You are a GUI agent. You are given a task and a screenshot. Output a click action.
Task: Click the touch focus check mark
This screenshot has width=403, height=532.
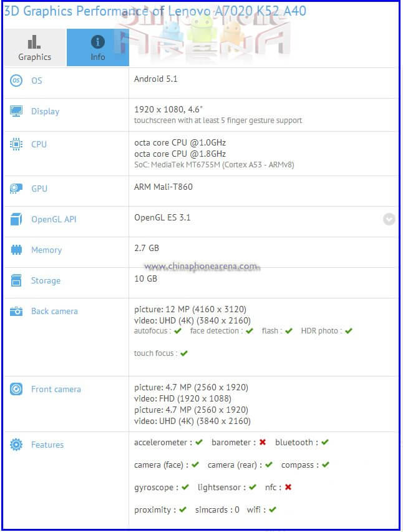(x=184, y=353)
